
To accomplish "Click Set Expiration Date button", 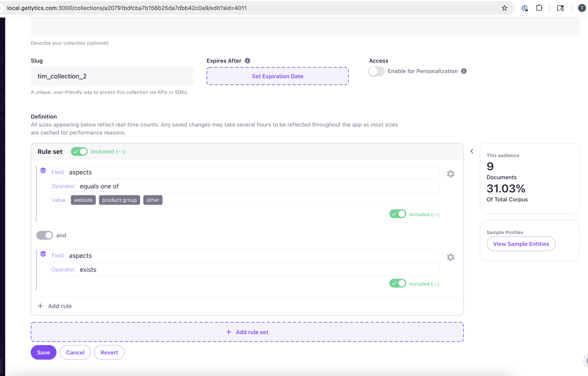I will (x=277, y=76).
